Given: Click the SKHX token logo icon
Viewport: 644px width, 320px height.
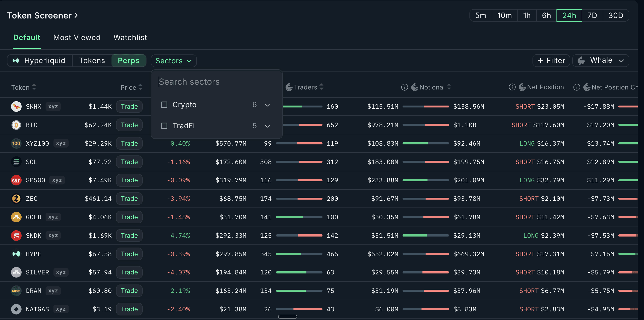Looking at the screenshot, I should (16, 107).
